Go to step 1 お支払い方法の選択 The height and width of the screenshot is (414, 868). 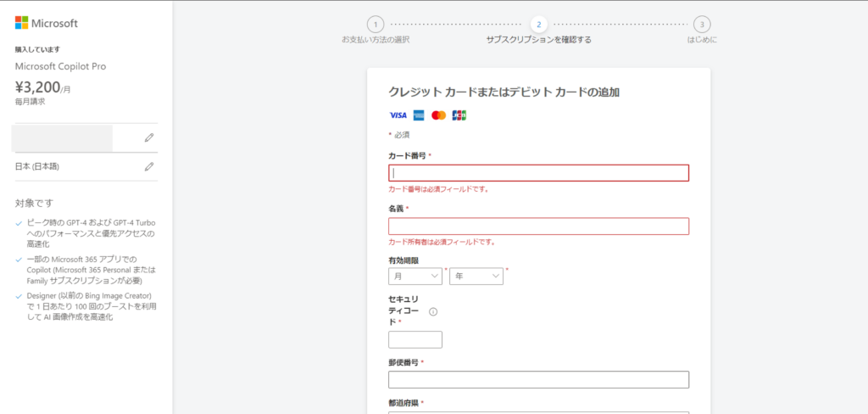tap(376, 31)
